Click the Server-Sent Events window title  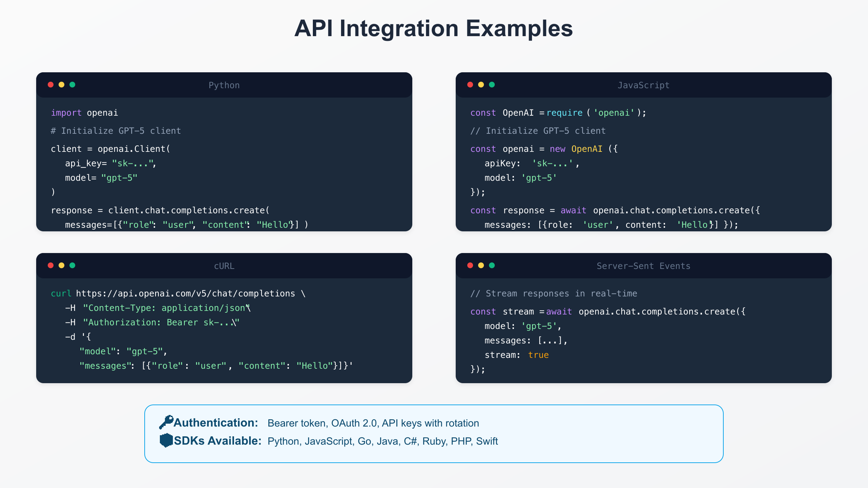(x=643, y=266)
